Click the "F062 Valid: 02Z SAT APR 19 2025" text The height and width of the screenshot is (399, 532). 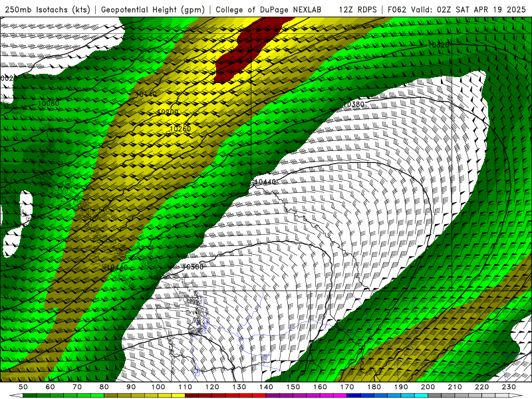pyautogui.click(x=457, y=9)
